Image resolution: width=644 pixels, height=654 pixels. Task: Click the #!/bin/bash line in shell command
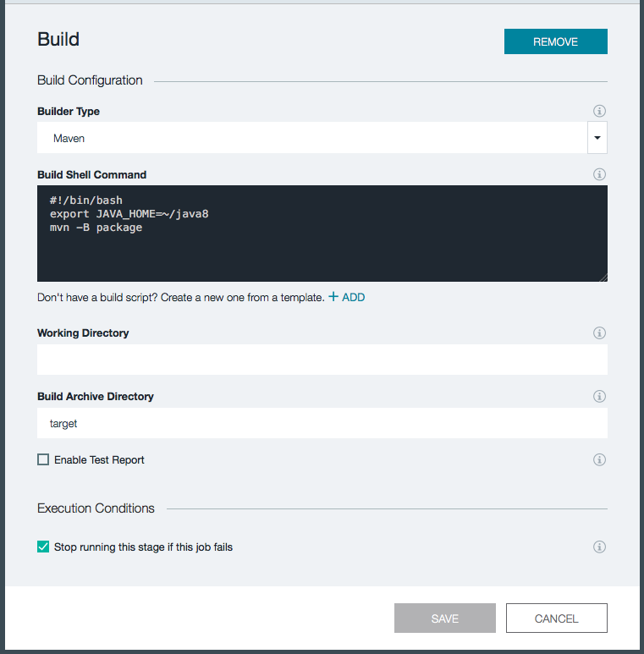click(86, 201)
